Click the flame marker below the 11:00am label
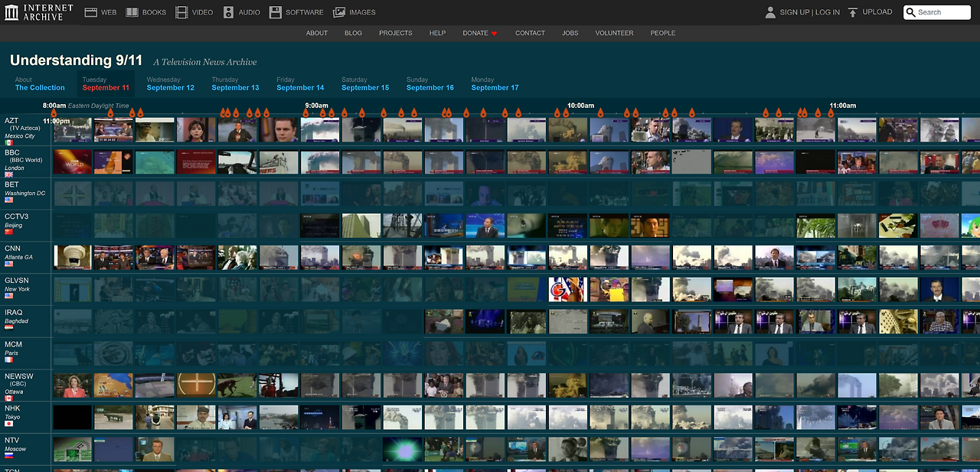The image size is (980, 472). [x=831, y=113]
